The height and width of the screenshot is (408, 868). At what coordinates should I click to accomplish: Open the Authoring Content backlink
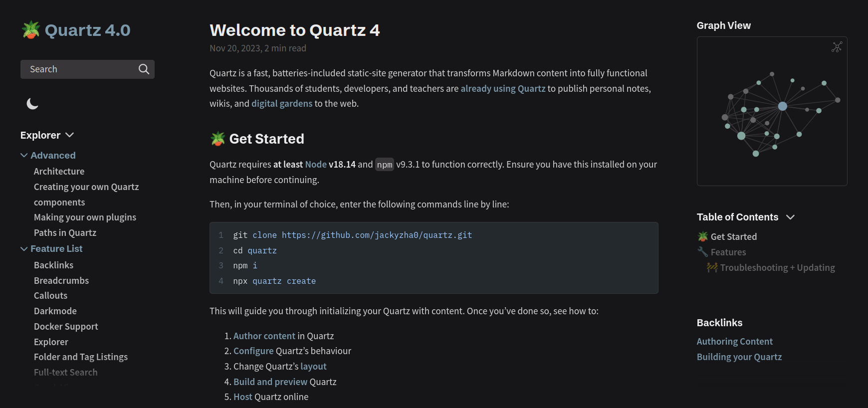tap(734, 341)
